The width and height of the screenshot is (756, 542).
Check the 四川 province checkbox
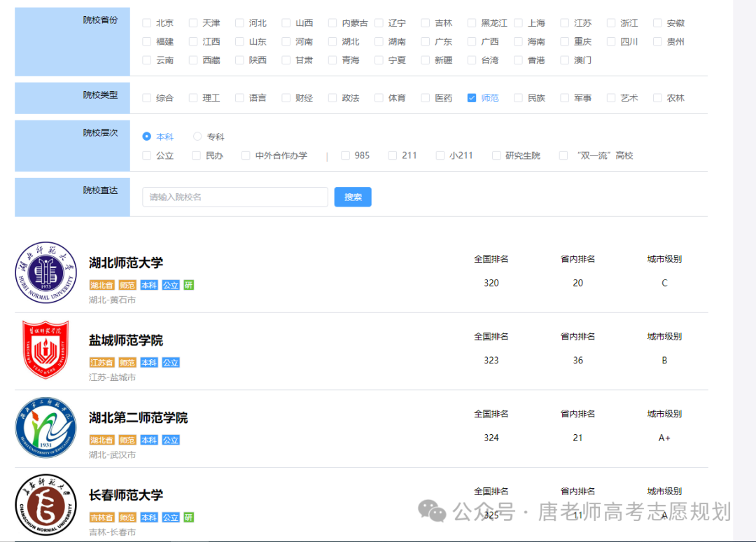point(611,41)
